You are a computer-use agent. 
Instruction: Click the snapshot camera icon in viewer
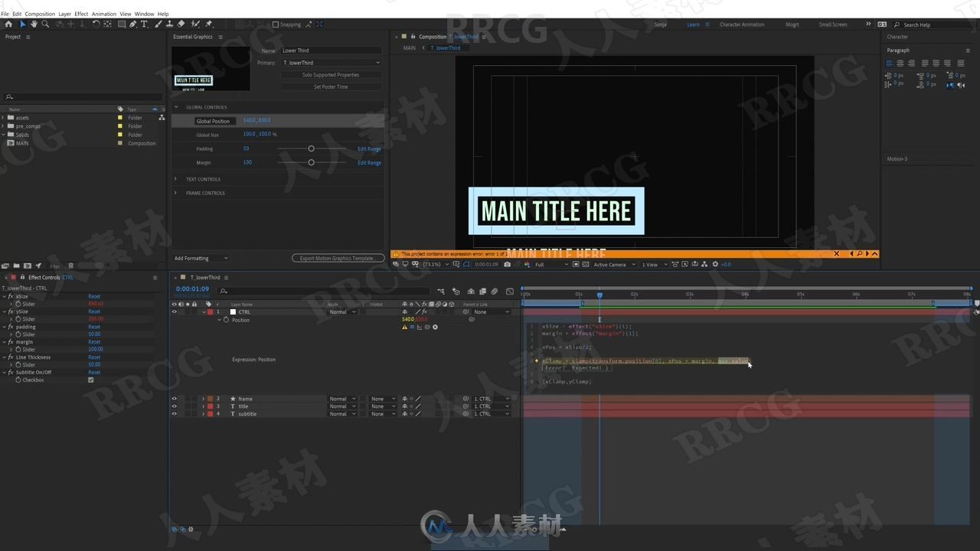[x=507, y=265]
